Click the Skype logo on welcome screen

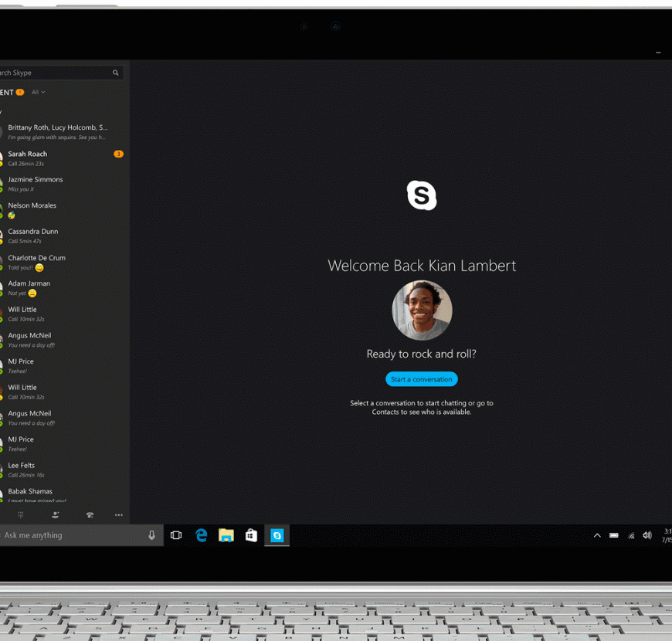point(422,195)
